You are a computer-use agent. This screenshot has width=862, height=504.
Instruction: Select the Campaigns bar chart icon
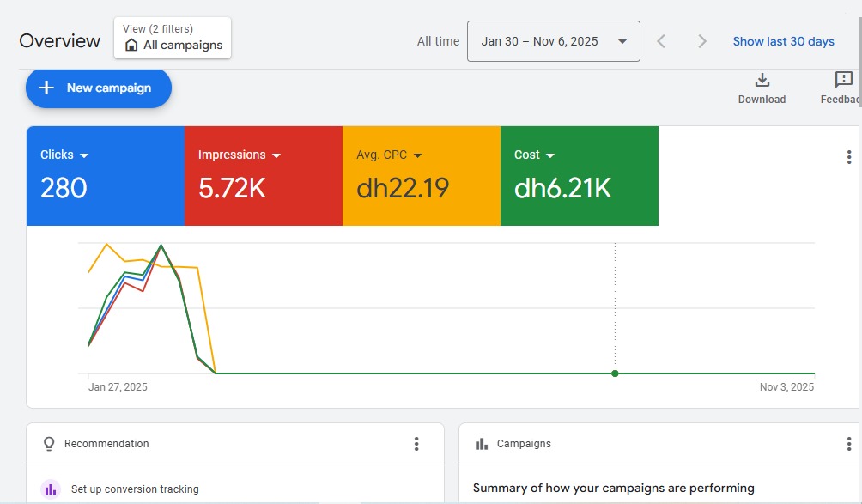[483, 444]
